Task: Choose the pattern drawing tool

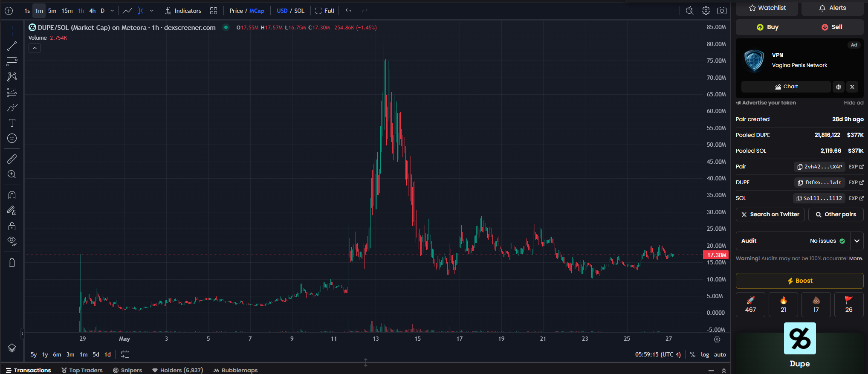Action: click(12, 77)
